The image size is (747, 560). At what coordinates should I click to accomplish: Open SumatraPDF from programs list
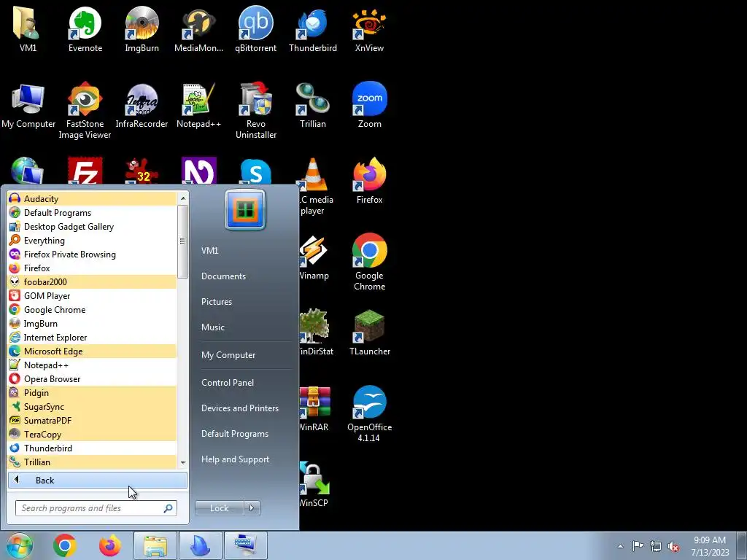point(92,421)
